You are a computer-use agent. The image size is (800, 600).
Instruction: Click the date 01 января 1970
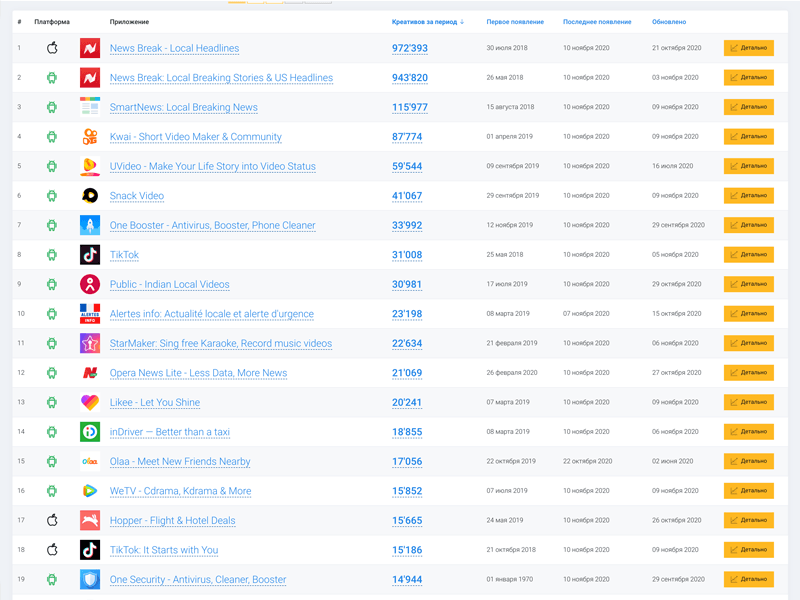pos(510,580)
